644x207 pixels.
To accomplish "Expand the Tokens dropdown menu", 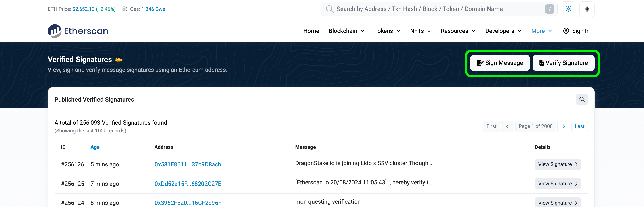I will 387,31.
